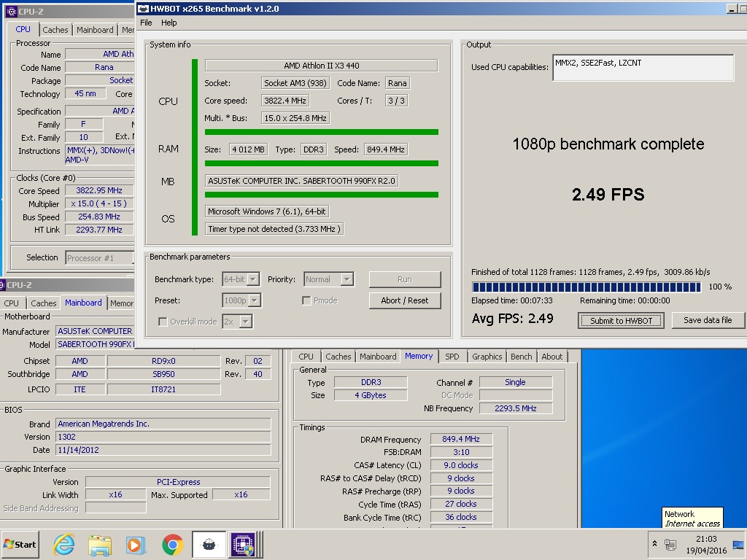Open Processor #1 selection dropdown
The image size is (747, 560).
[99, 257]
